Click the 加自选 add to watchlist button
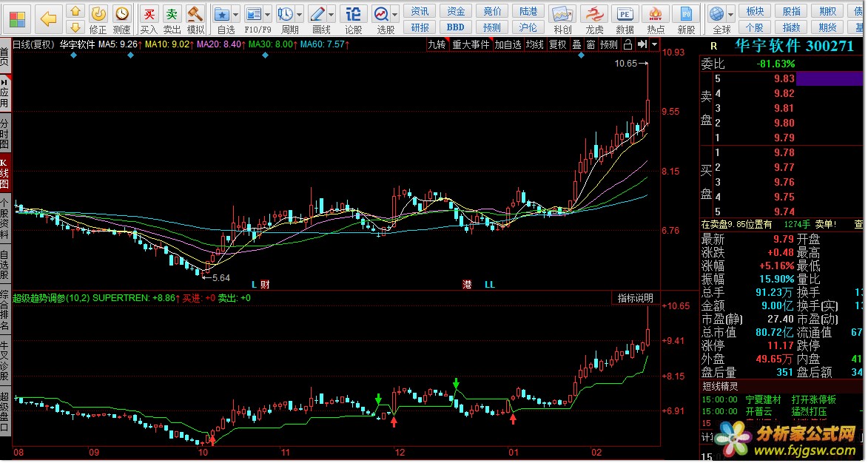This screenshot has height=463, width=868. [508, 44]
